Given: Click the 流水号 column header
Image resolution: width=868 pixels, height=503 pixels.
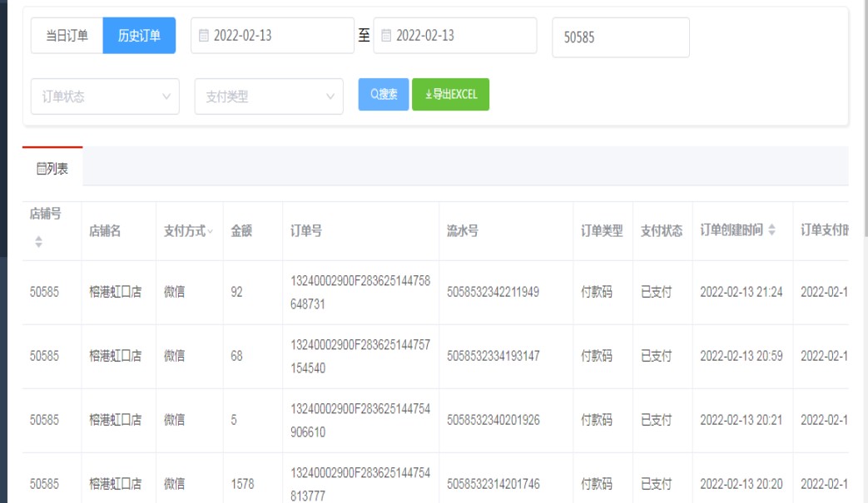Looking at the screenshot, I should [463, 231].
